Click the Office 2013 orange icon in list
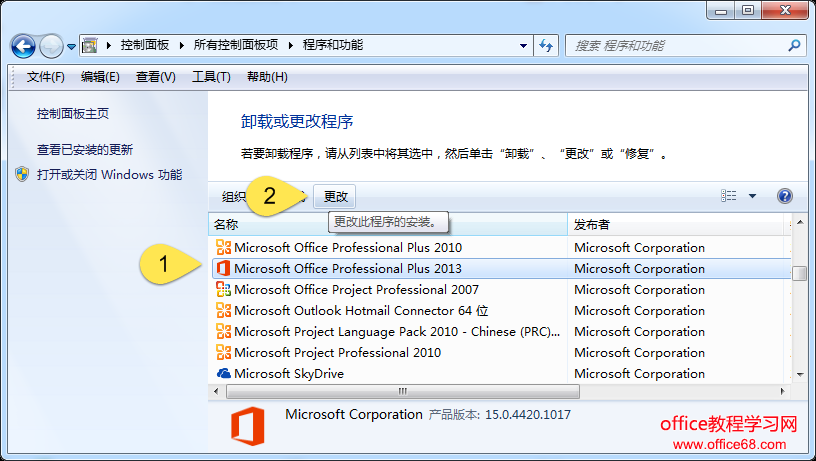This screenshot has width=816, height=461. point(224,268)
